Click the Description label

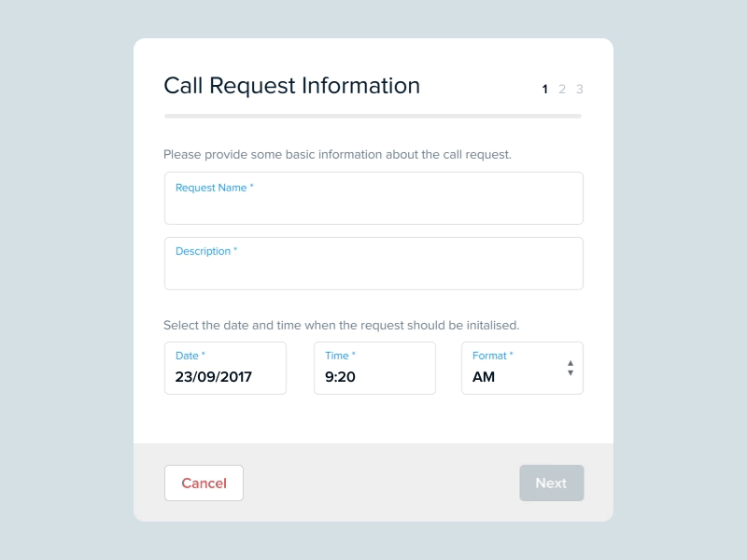pyautogui.click(x=204, y=251)
